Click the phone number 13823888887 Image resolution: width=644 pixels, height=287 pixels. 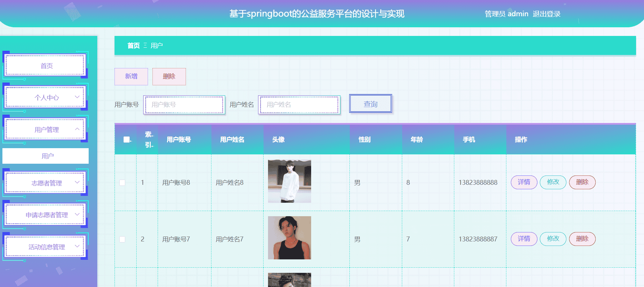[x=478, y=239]
